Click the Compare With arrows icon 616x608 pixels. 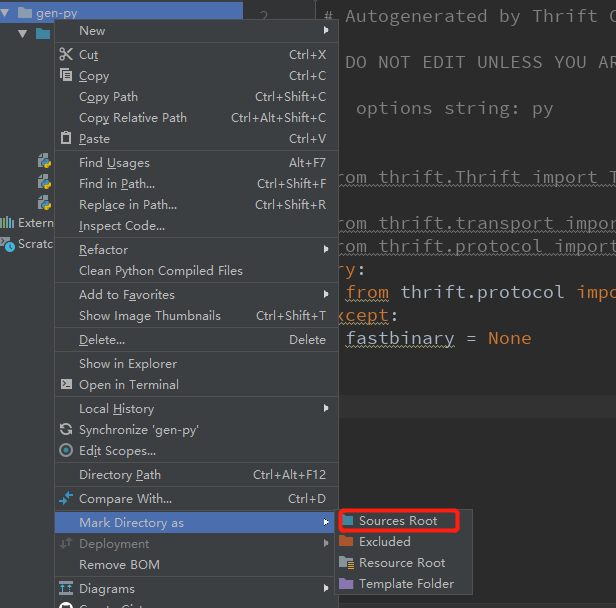[x=66, y=498]
